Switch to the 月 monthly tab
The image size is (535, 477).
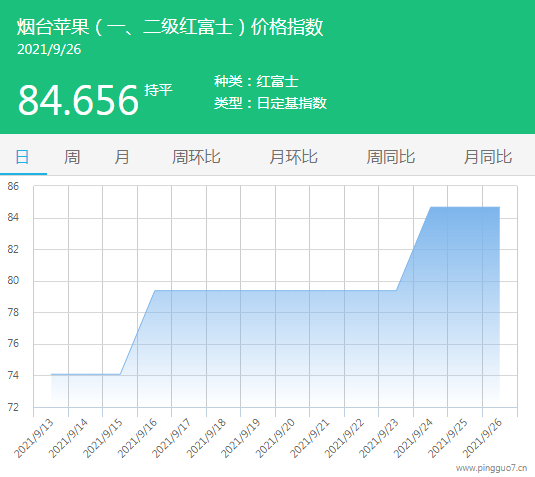click(x=121, y=157)
